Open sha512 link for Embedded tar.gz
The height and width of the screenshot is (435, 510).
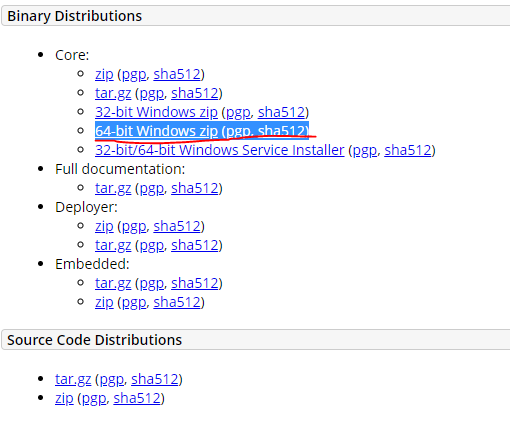pos(195,283)
